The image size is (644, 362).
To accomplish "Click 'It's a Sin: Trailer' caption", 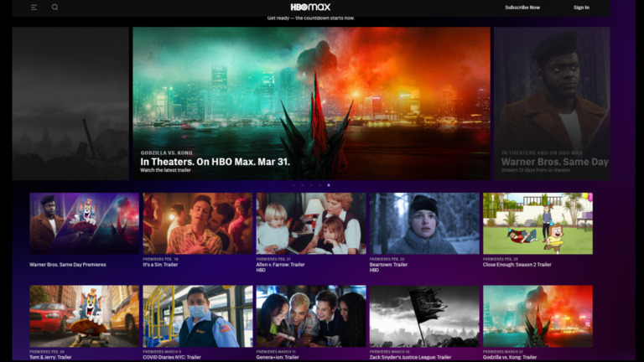I will click(x=160, y=265).
